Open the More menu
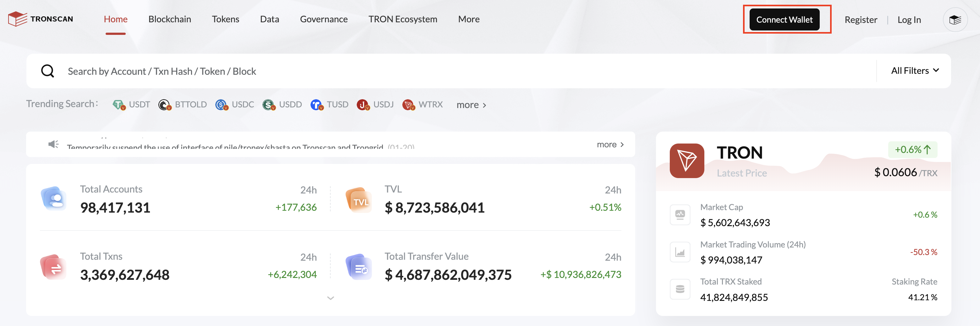 [469, 19]
